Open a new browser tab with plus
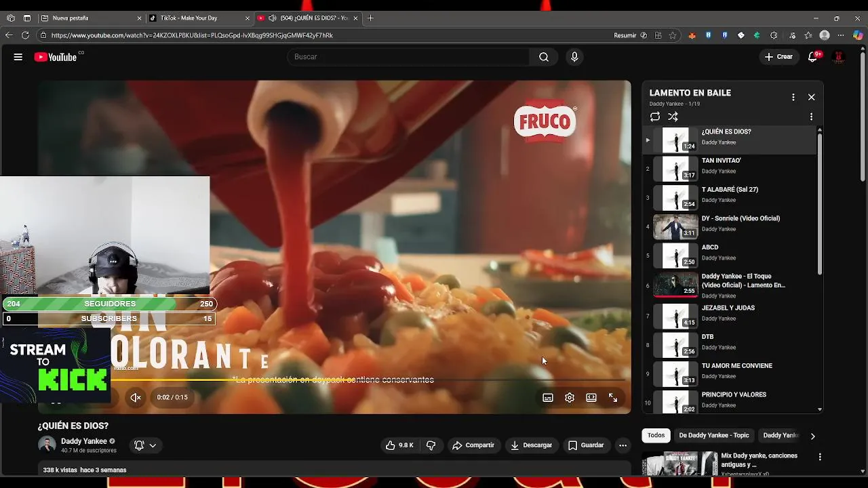868x488 pixels. tap(370, 18)
